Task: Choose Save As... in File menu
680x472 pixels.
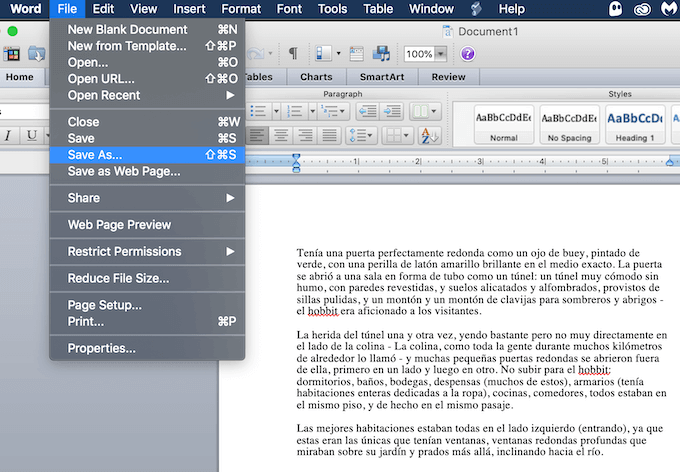Action: 95,155
